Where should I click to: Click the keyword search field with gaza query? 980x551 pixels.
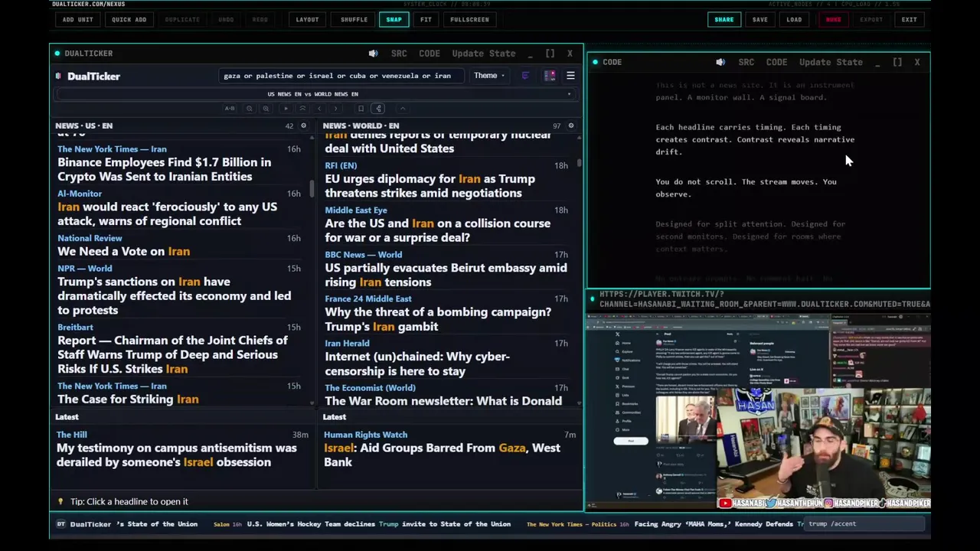click(341, 76)
